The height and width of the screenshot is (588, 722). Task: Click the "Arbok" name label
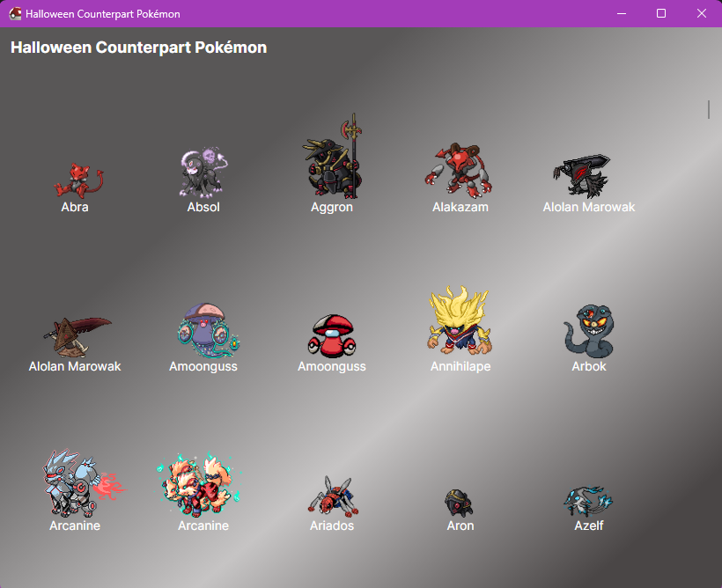(588, 366)
